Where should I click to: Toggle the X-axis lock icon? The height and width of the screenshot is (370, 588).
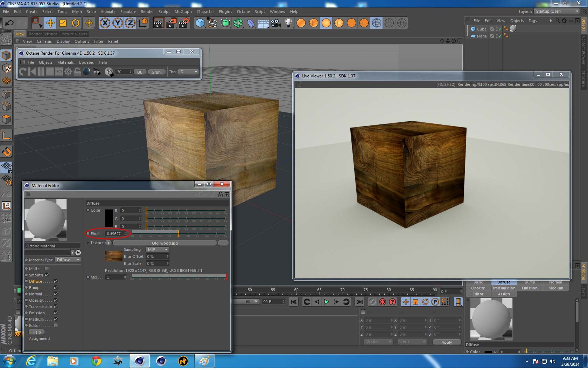coord(105,23)
